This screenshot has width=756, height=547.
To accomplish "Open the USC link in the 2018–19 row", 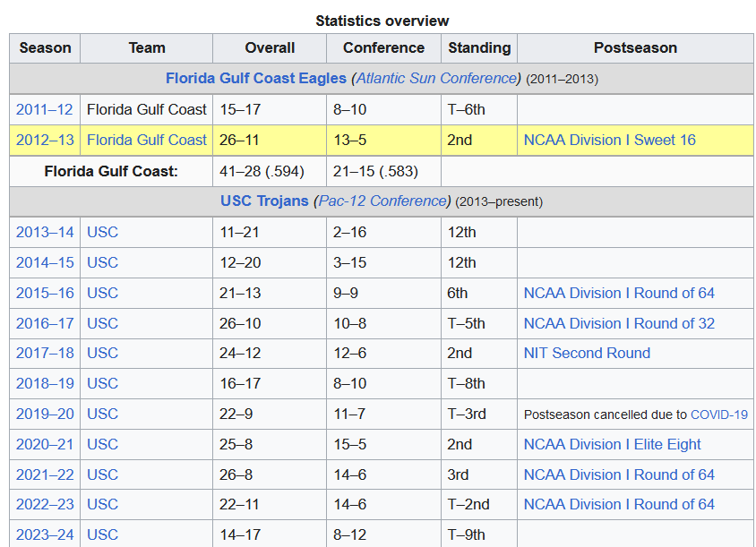I will tap(102, 383).
